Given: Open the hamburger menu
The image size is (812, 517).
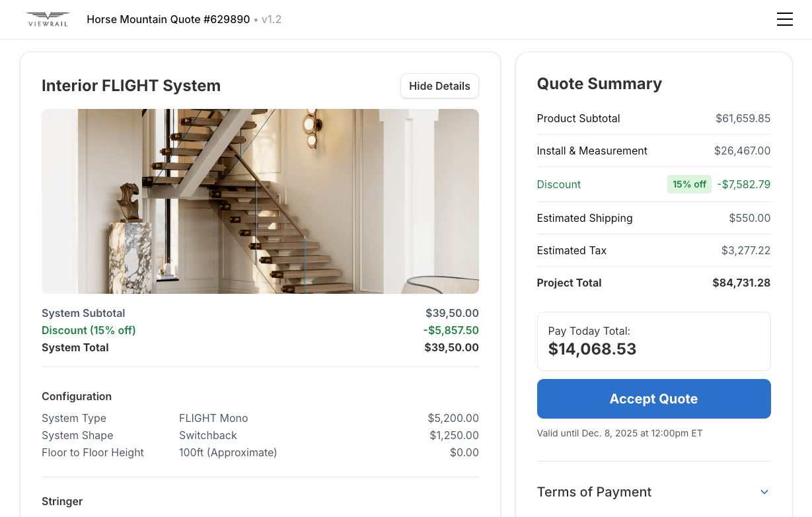Looking at the screenshot, I should click(x=784, y=20).
